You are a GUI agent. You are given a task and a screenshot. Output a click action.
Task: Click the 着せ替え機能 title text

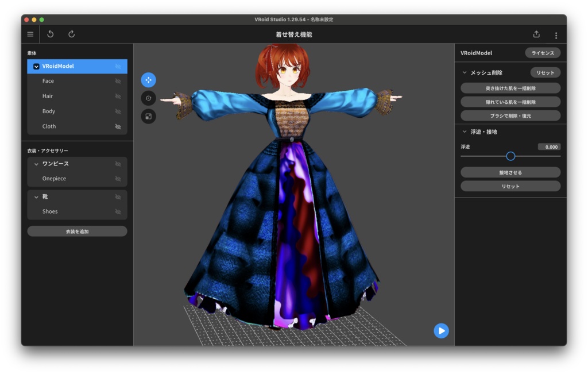pos(294,34)
